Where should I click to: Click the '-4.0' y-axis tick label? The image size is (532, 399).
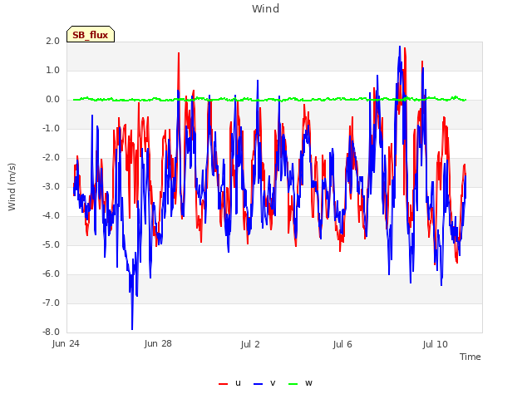(x=51, y=216)
